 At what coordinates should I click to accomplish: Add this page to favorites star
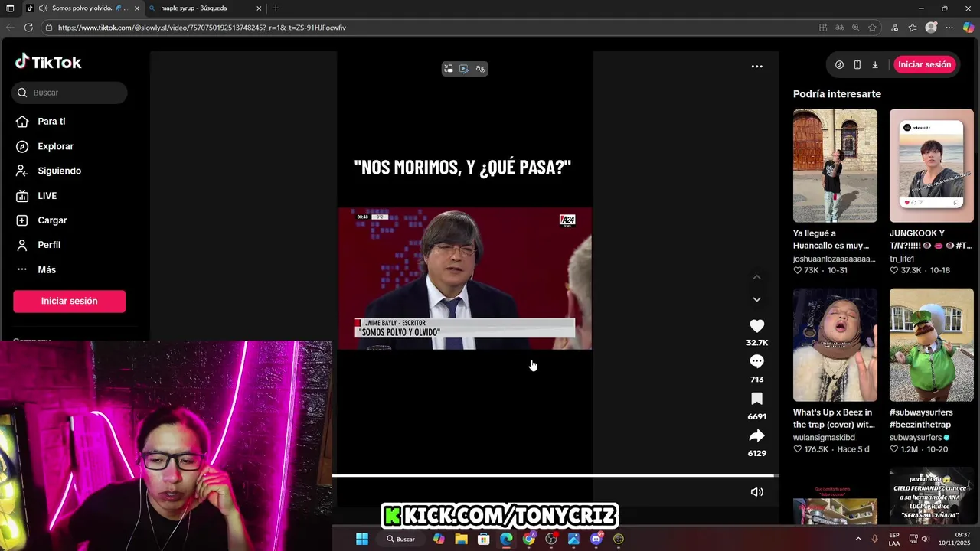click(872, 28)
